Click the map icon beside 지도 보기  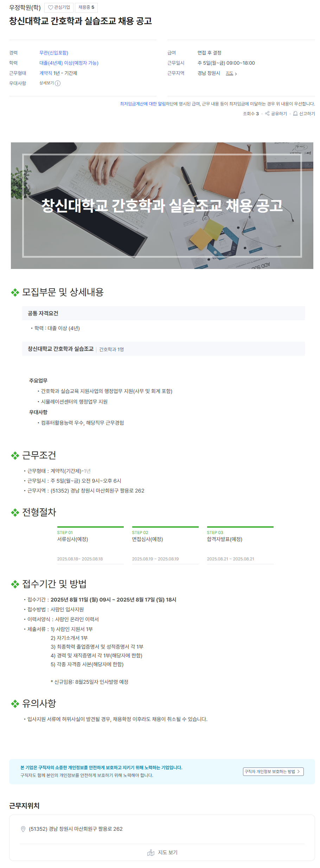click(x=151, y=853)
